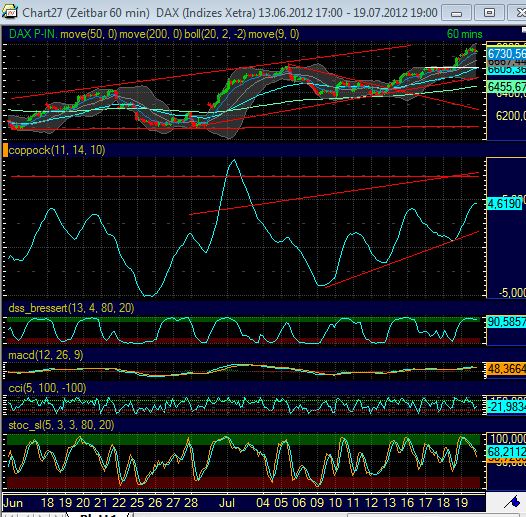526x517 pixels.
Task: Click date 28 on the date axis
Action: click(191, 503)
